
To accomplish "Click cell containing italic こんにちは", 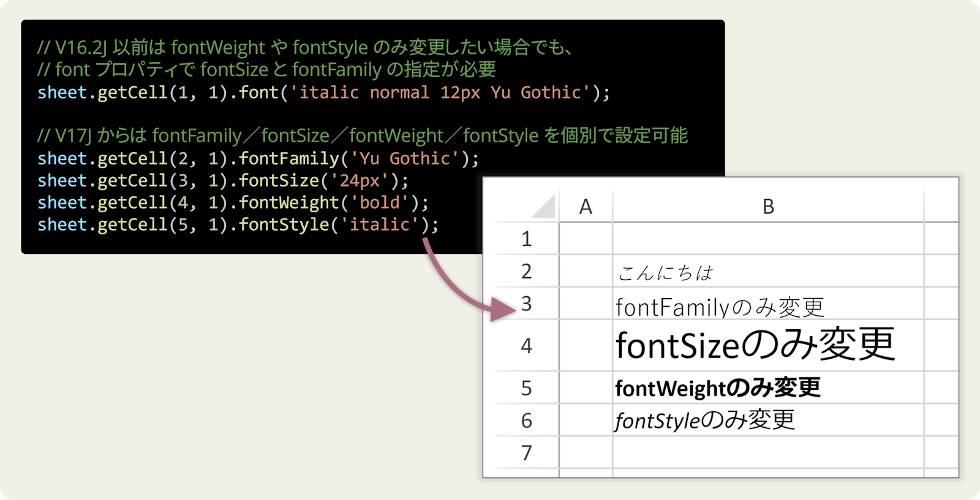I will [x=768, y=271].
